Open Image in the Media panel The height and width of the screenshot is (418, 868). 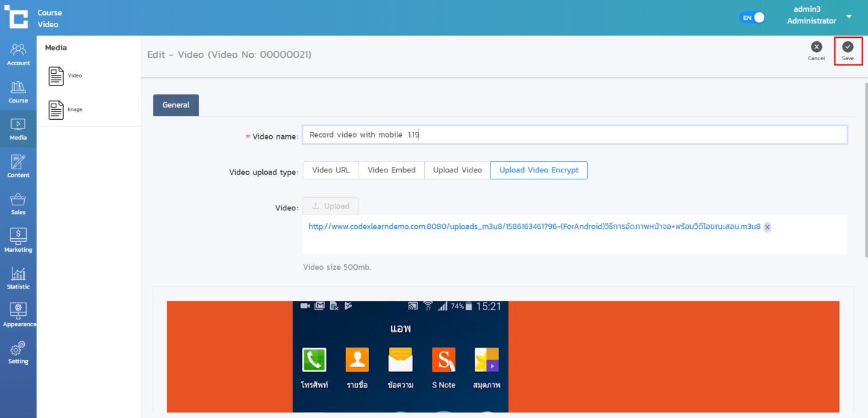[65, 110]
